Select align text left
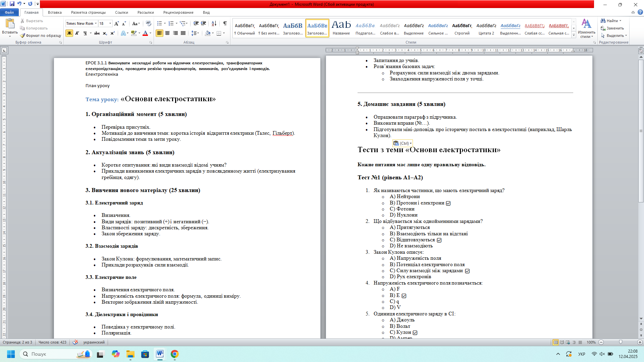644x362 pixels. coord(159,33)
